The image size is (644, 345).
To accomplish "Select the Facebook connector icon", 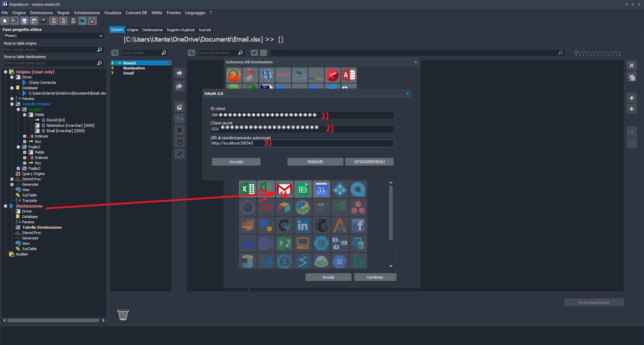I will point(358,225).
